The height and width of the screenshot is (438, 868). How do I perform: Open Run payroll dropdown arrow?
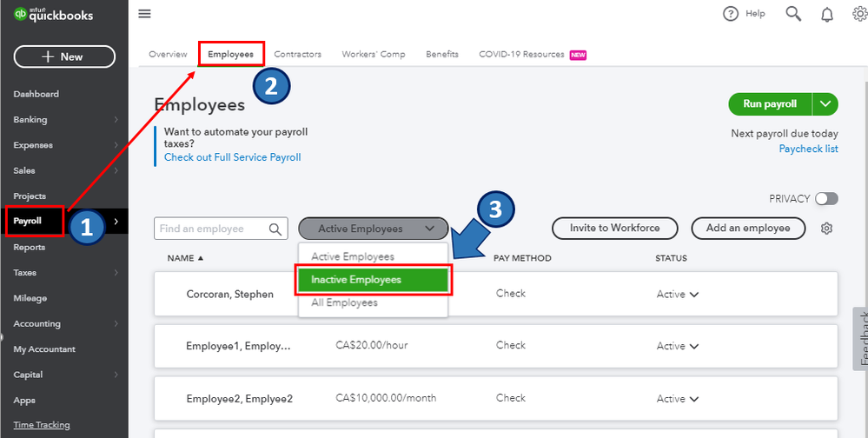click(x=825, y=103)
